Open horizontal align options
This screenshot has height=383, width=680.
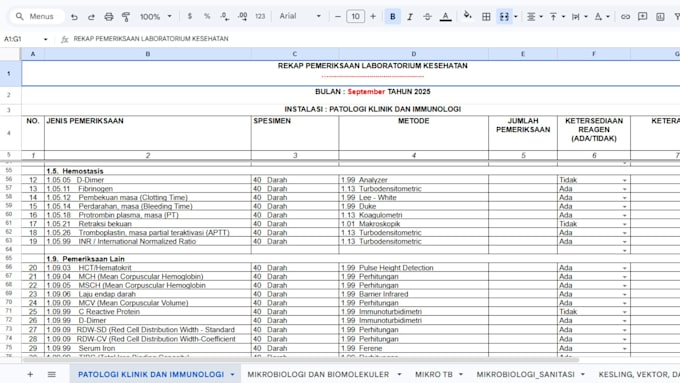pyautogui.click(x=534, y=16)
